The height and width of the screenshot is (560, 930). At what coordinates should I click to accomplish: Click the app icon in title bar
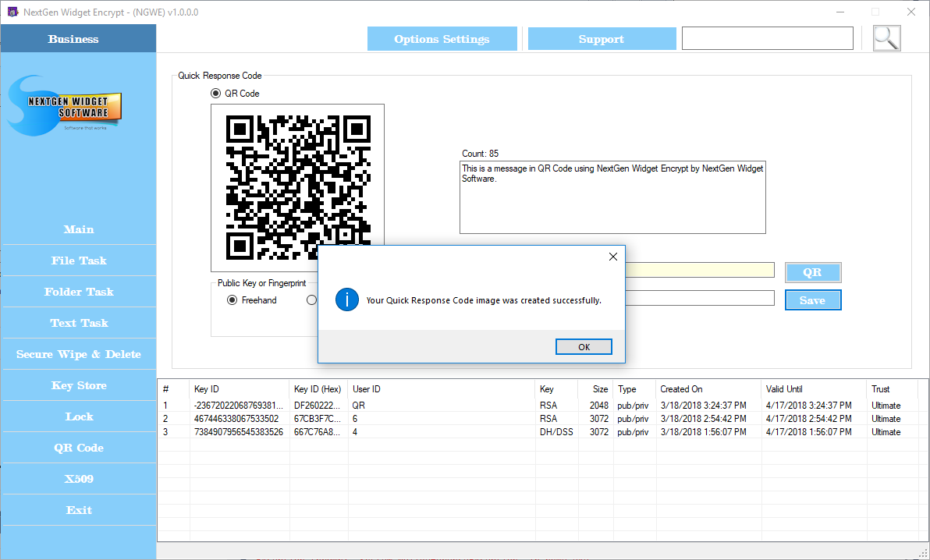click(12, 12)
